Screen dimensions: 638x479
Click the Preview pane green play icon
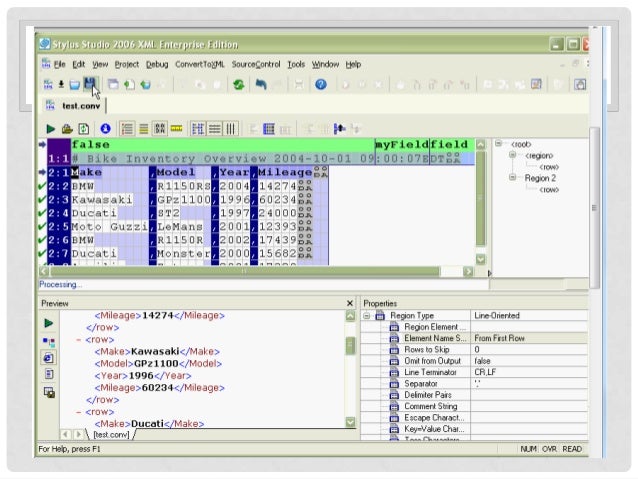[48, 323]
